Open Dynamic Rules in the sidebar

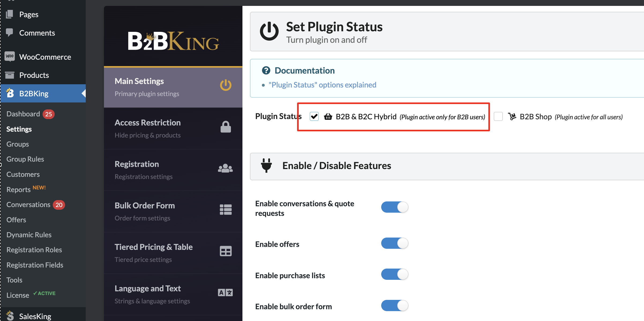29,235
